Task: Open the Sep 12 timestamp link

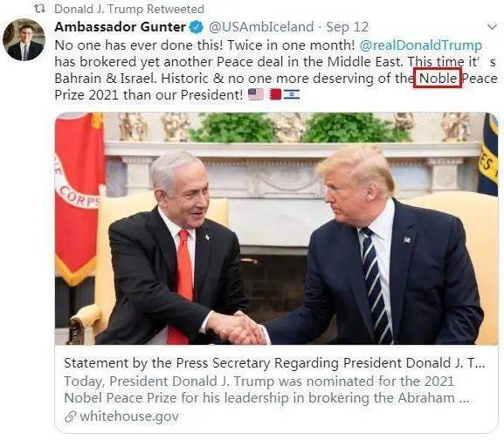Action: coord(347,27)
